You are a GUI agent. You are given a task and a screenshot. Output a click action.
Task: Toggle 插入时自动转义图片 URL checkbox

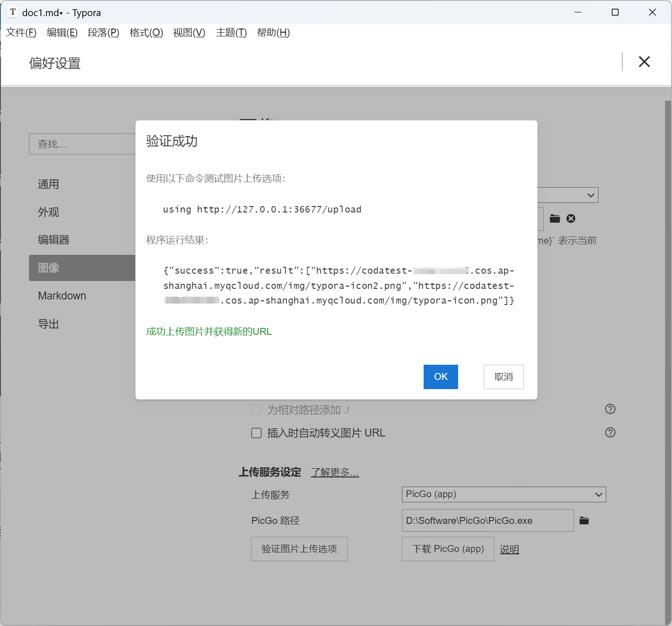pyautogui.click(x=256, y=433)
